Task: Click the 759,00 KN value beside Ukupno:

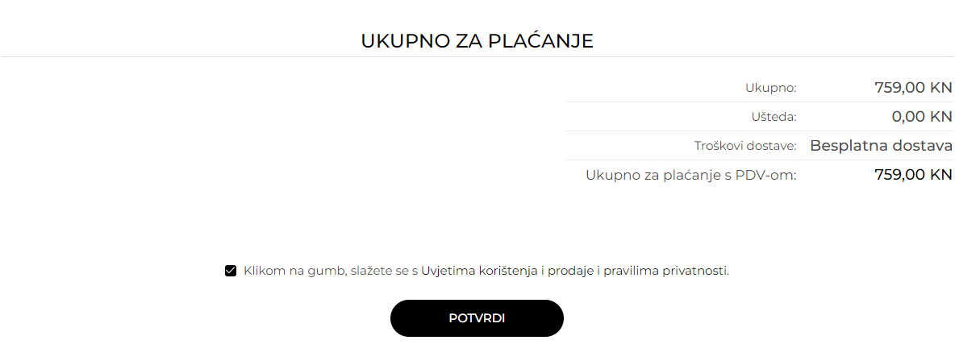Action: (914, 87)
